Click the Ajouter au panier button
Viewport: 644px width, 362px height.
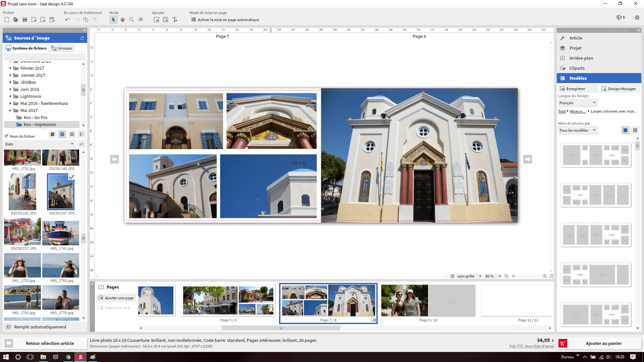click(603, 343)
